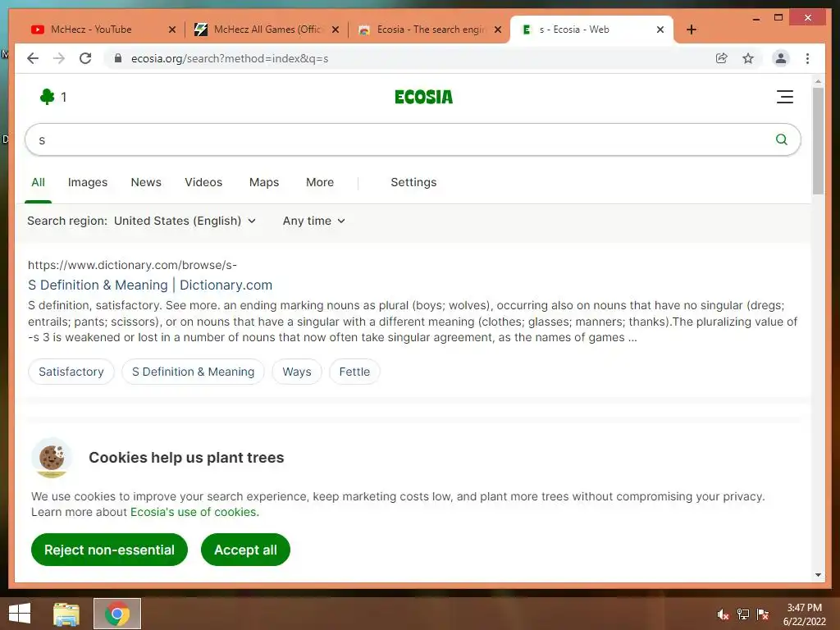This screenshot has height=630, width=840.
Task: Click the S Definition & Meaning chip
Action: click(x=193, y=372)
